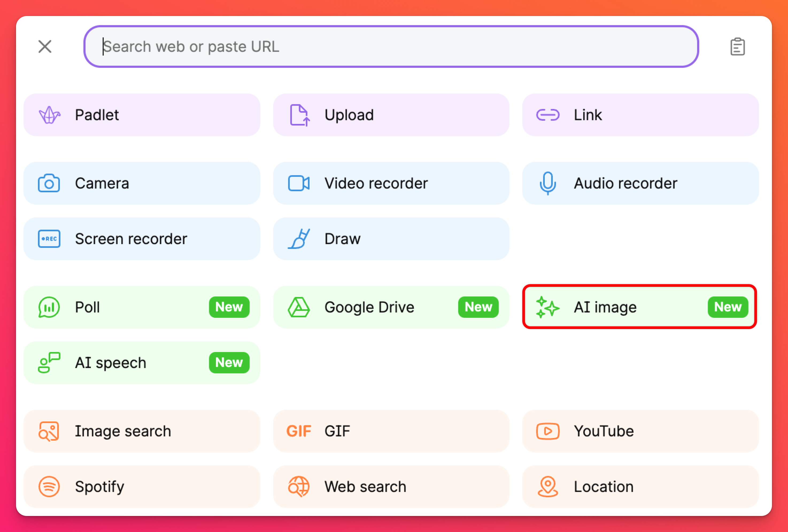Viewport: 788px width, 532px height.
Task: Add a YouTube video
Action: (640, 431)
